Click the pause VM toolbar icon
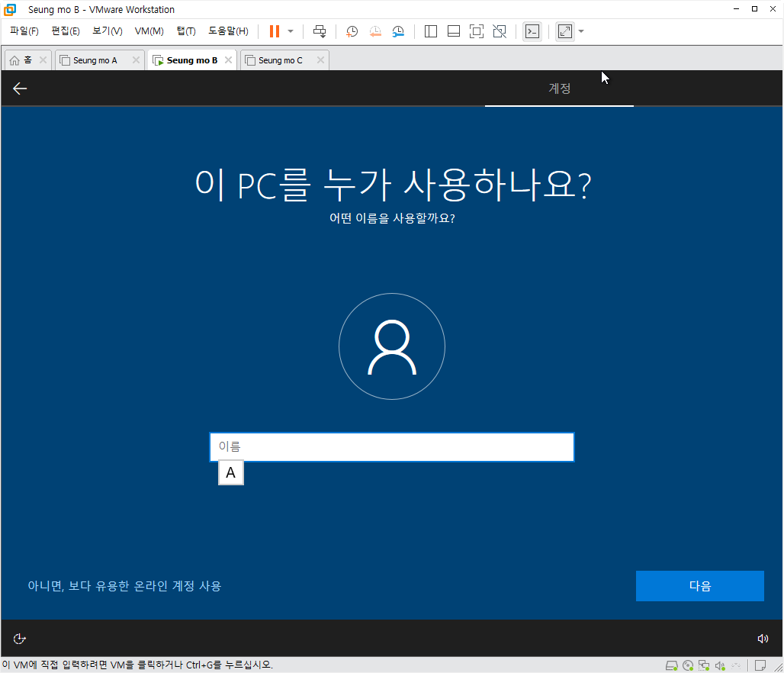 274,31
